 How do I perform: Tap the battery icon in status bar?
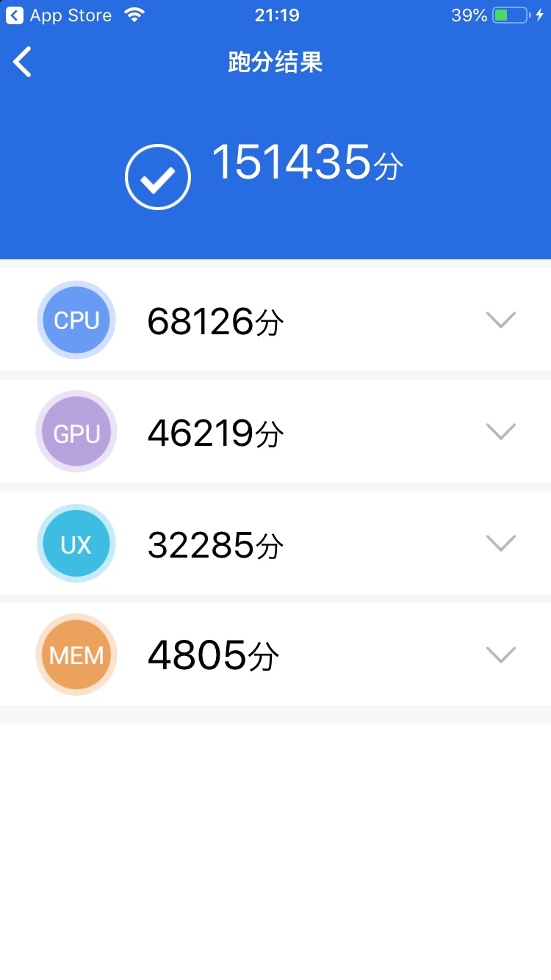[x=511, y=15]
